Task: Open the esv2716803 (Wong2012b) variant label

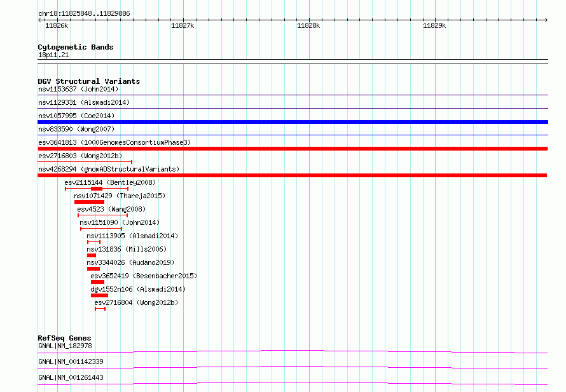Action: (x=80, y=156)
